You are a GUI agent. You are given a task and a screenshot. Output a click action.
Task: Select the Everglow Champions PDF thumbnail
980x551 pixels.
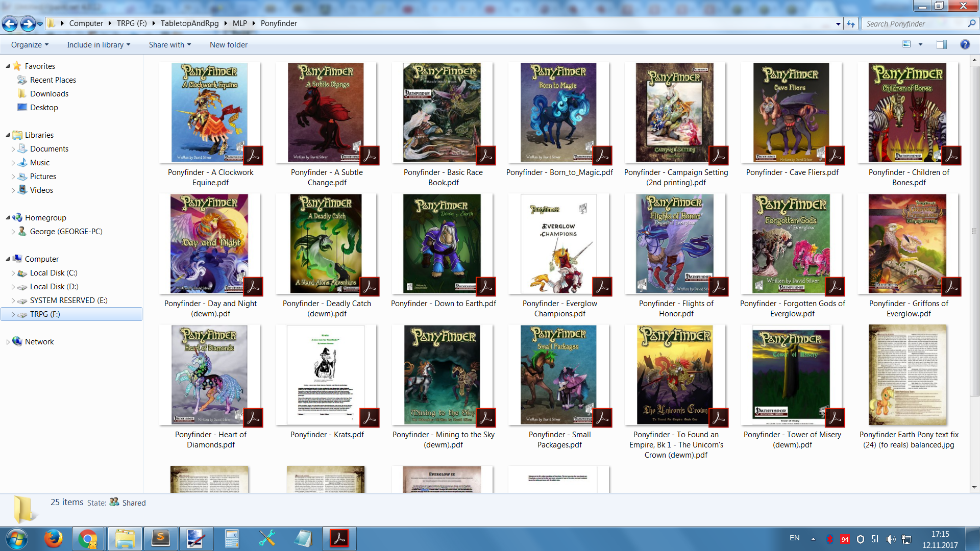[x=559, y=244]
